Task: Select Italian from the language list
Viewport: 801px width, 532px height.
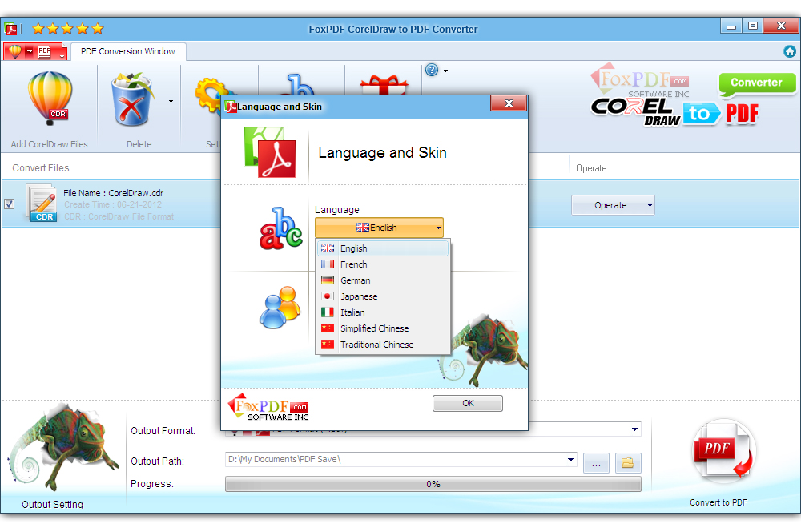Action: [383, 312]
